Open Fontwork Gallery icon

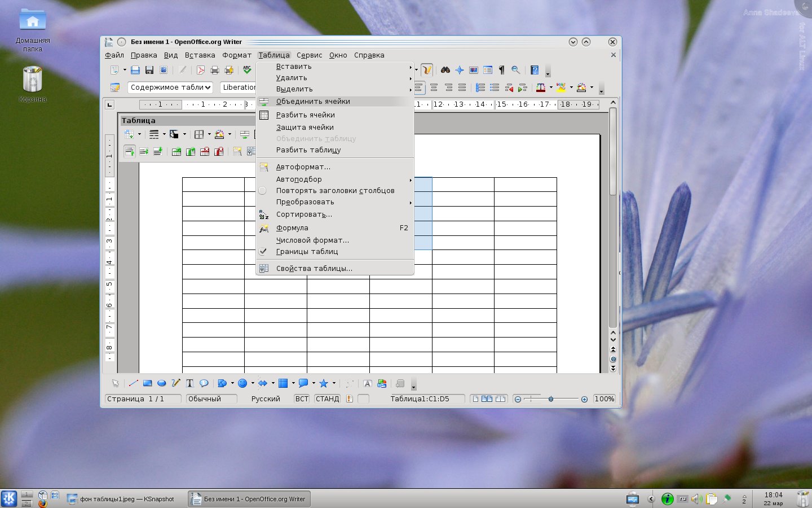(x=367, y=383)
